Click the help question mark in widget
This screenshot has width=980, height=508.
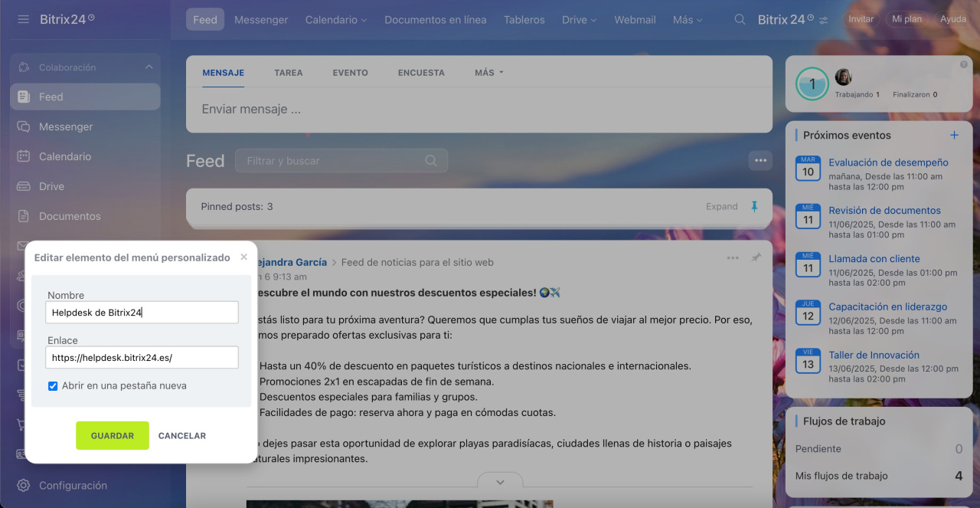(964, 65)
